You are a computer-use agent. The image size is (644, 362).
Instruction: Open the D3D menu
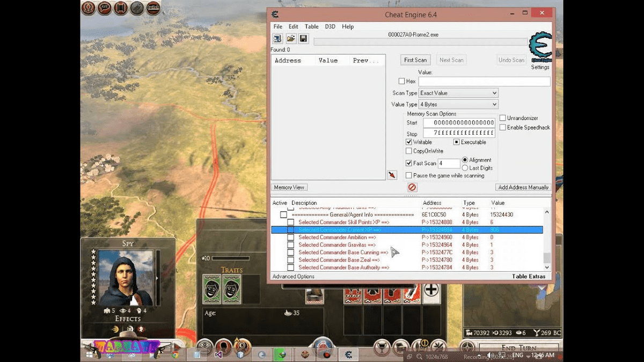click(330, 26)
